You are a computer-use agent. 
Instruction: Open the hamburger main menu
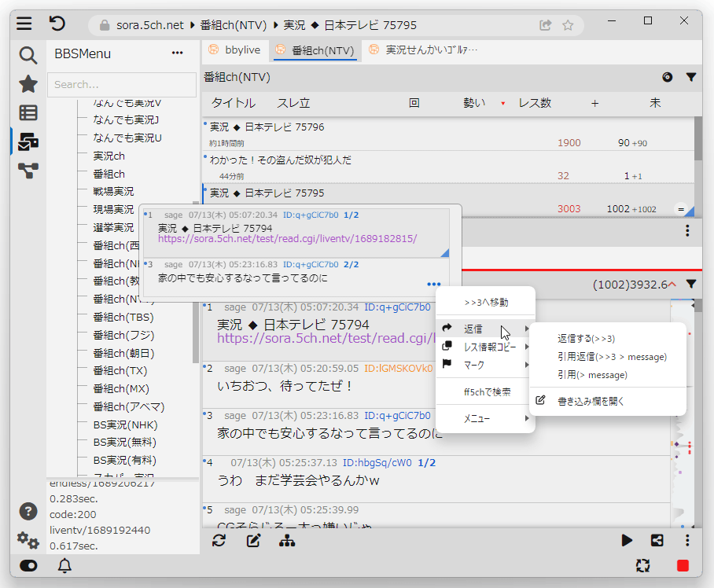point(24,24)
